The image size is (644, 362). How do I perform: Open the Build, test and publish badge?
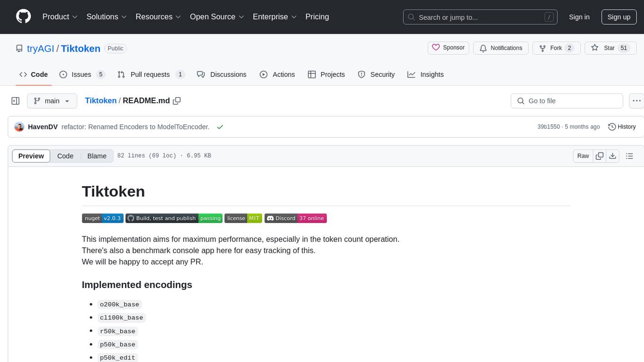point(174,218)
